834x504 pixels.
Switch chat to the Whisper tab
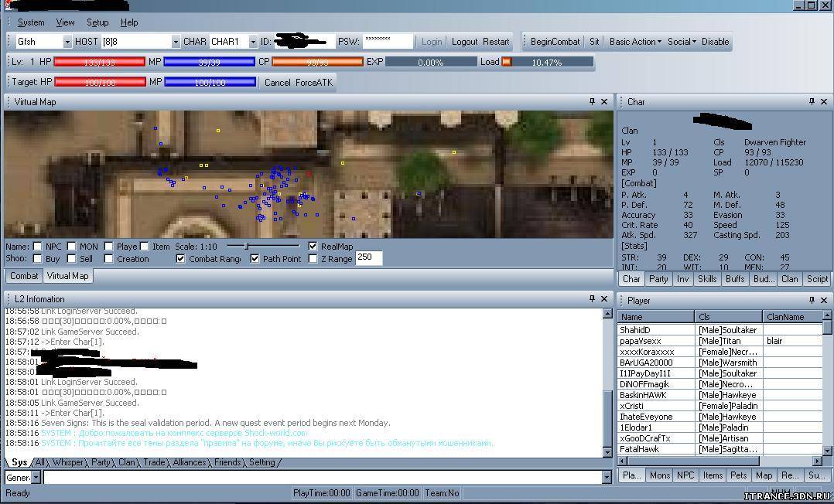click(x=68, y=462)
